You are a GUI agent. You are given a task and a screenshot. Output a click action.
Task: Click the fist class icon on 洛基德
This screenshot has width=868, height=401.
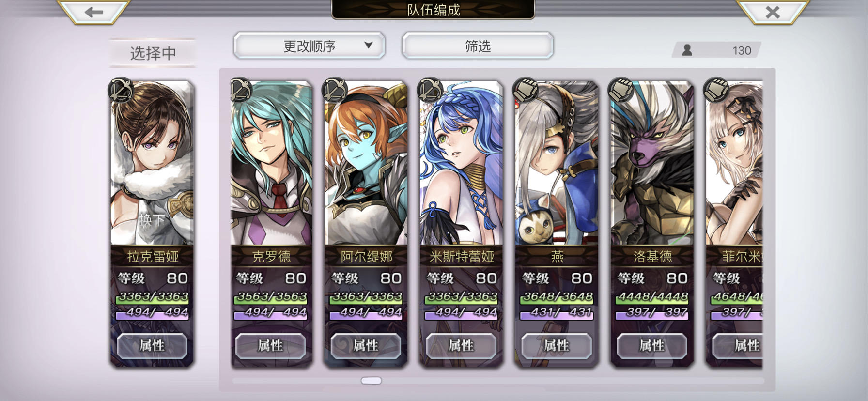pos(621,90)
